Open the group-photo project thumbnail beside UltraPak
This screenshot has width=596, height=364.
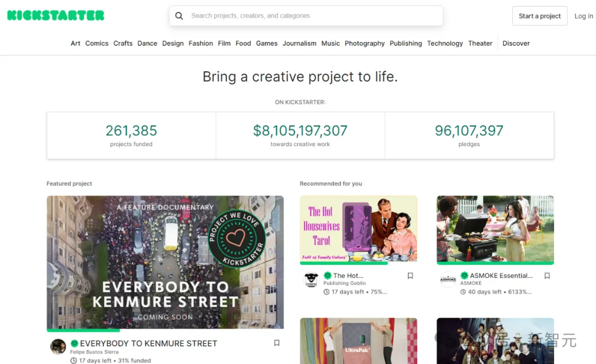click(495, 341)
